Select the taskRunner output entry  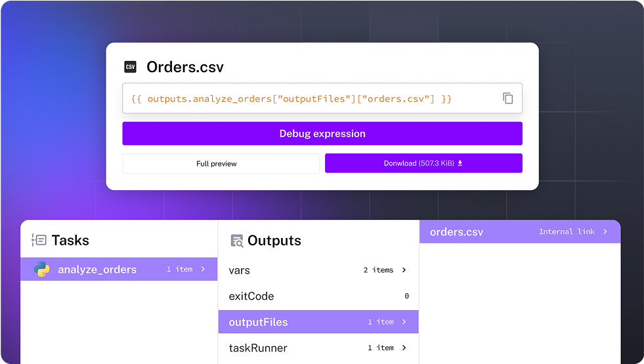(258, 348)
